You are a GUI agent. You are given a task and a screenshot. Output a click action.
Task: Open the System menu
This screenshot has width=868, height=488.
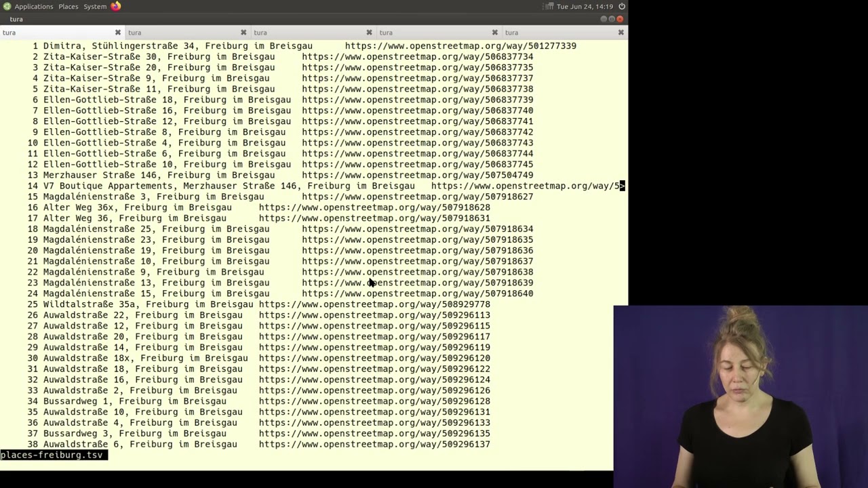tap(95, 6)
